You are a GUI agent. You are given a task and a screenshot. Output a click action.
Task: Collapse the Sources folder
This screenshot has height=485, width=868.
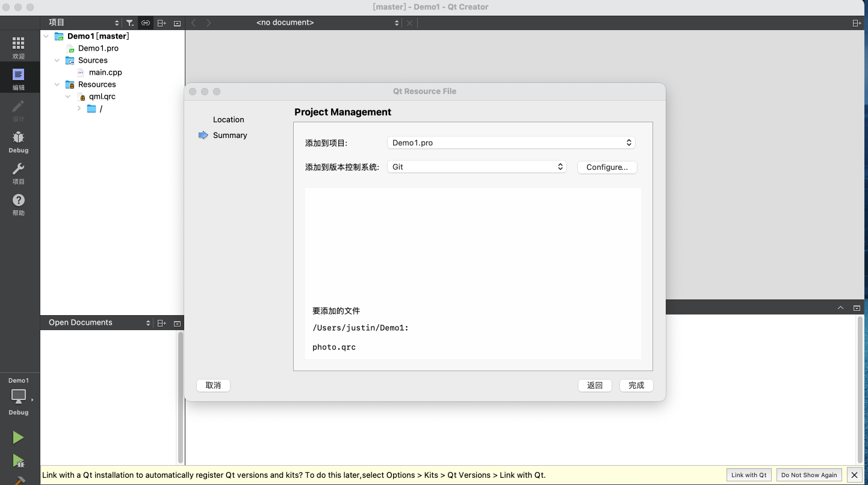pyautogui.click(x=57, y=60)
